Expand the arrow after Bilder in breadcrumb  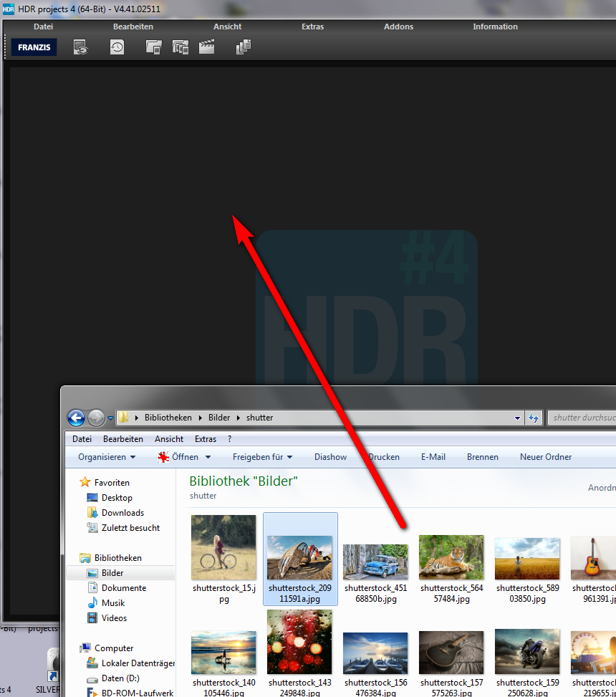[239, 418]
